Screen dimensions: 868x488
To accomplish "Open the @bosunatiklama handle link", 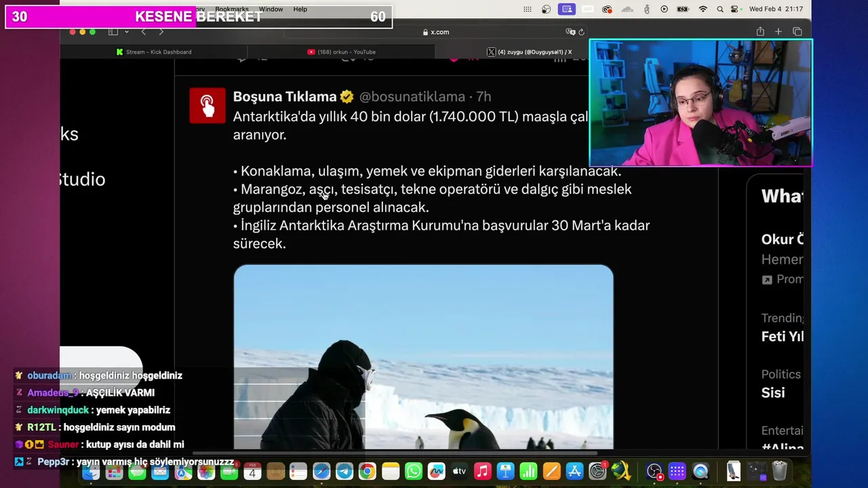I will tap(412, 97).
